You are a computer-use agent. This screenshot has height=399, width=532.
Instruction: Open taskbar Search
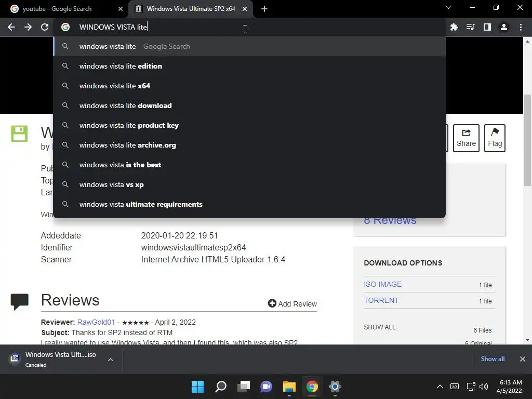click(220, 387)
